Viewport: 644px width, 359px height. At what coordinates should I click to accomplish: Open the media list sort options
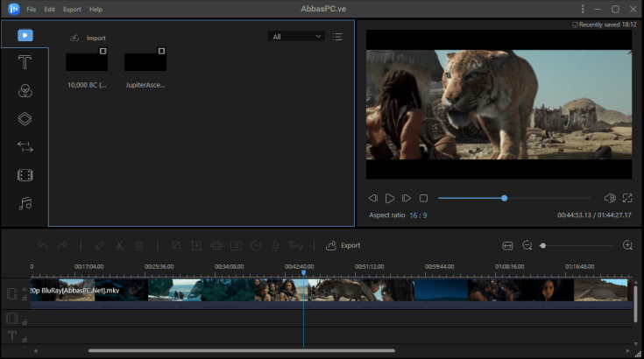pos(338,37)
